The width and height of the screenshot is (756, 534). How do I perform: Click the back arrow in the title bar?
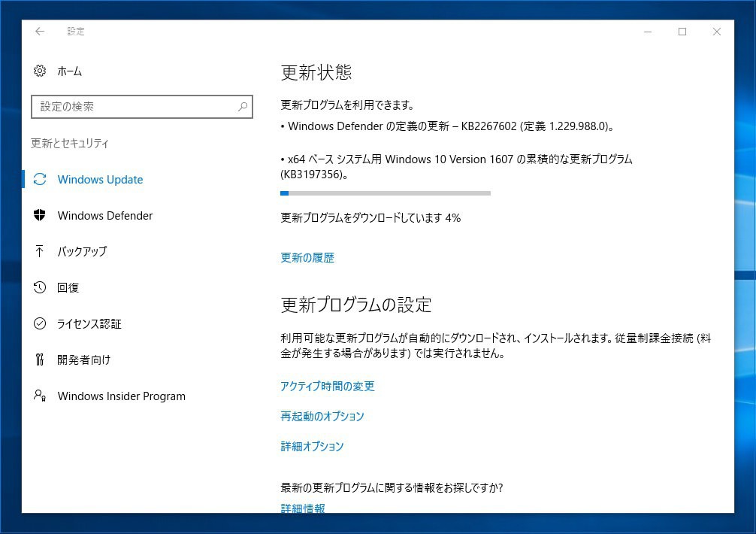(40, 32)
